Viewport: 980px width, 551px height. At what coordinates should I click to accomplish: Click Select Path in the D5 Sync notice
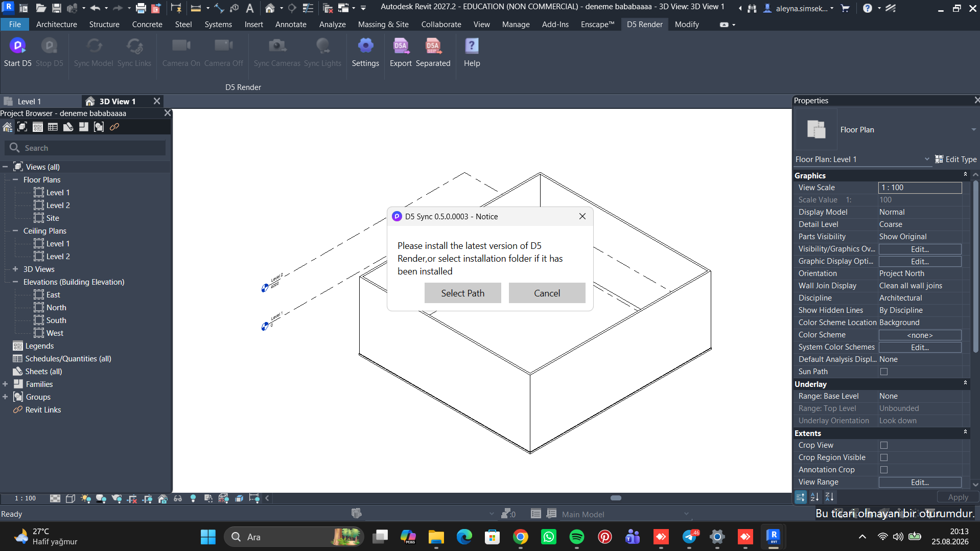[x=463, y=293]
